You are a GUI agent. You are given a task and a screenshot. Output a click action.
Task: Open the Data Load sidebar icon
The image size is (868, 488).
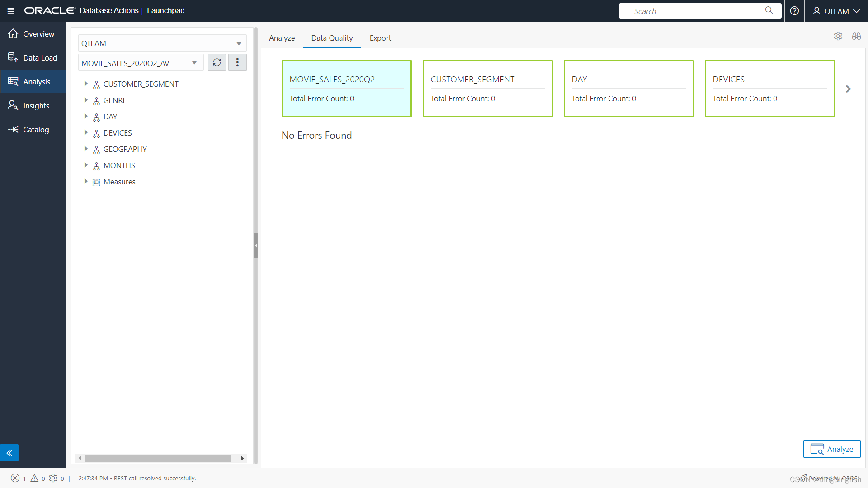(33, 57)
